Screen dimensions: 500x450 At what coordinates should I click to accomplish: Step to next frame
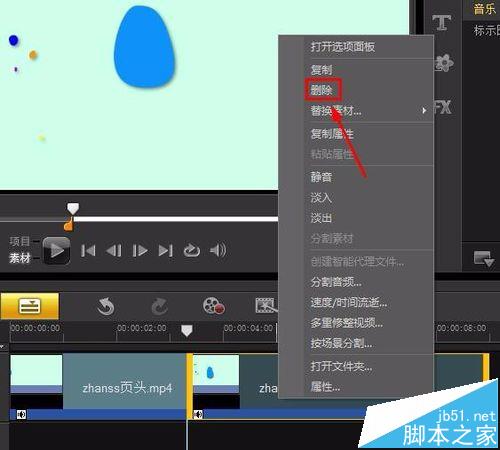(140, 251)
